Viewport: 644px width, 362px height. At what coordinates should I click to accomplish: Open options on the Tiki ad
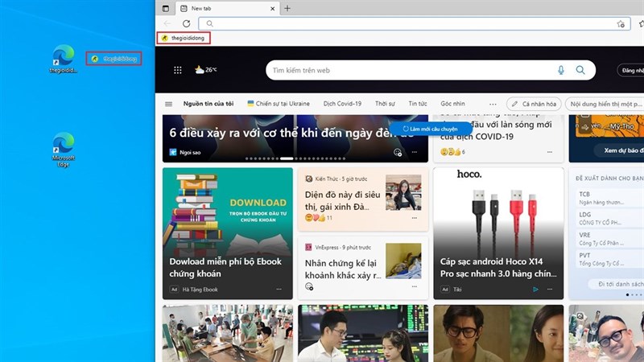pos(550,290)
